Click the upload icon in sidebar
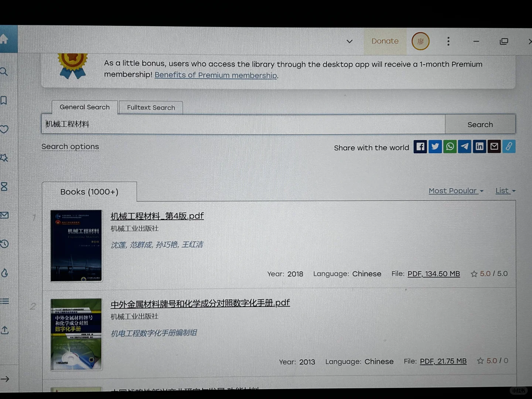 click(x=4, y=330)
